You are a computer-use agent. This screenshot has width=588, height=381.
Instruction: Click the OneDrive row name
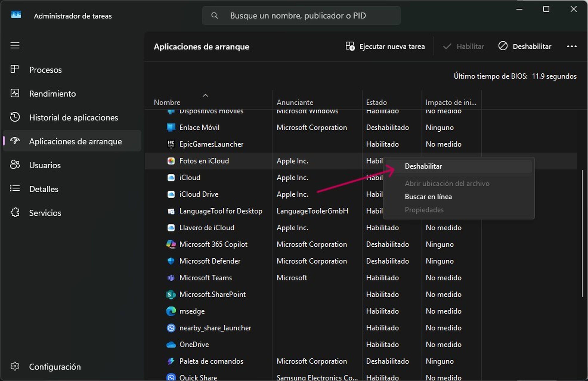tap(194, 344)
